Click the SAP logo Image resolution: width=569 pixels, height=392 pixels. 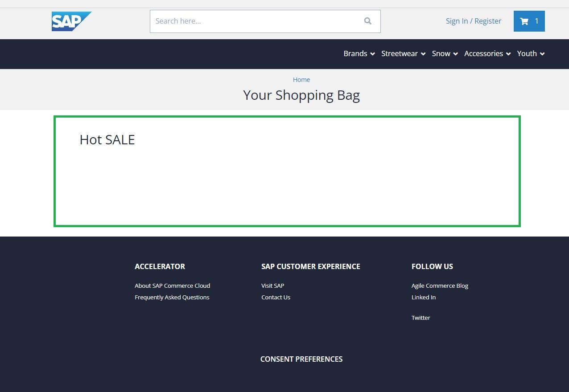(71, 21)
